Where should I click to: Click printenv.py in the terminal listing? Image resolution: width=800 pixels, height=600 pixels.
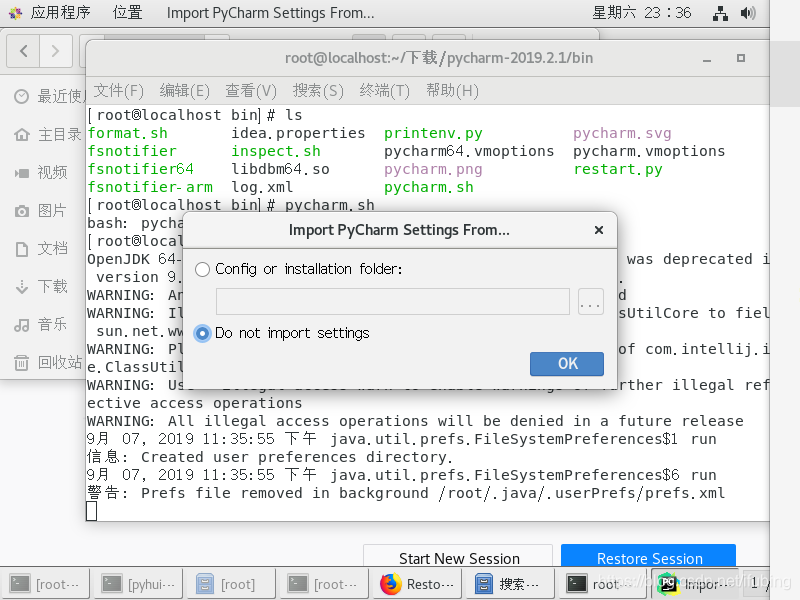pos(433,134)
